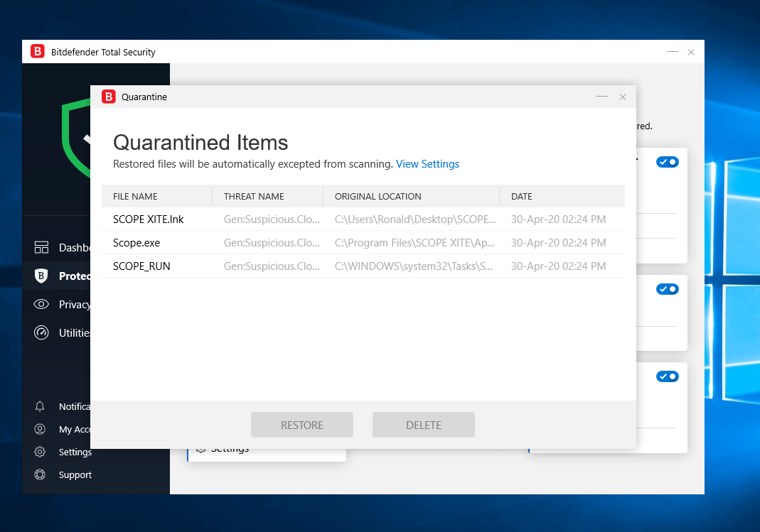Toggle the top protection module switch

[x=668, y=162]
